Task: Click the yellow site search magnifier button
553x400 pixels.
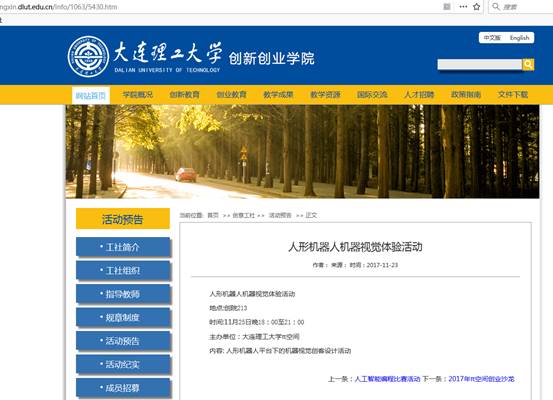Action: [528, 64]
